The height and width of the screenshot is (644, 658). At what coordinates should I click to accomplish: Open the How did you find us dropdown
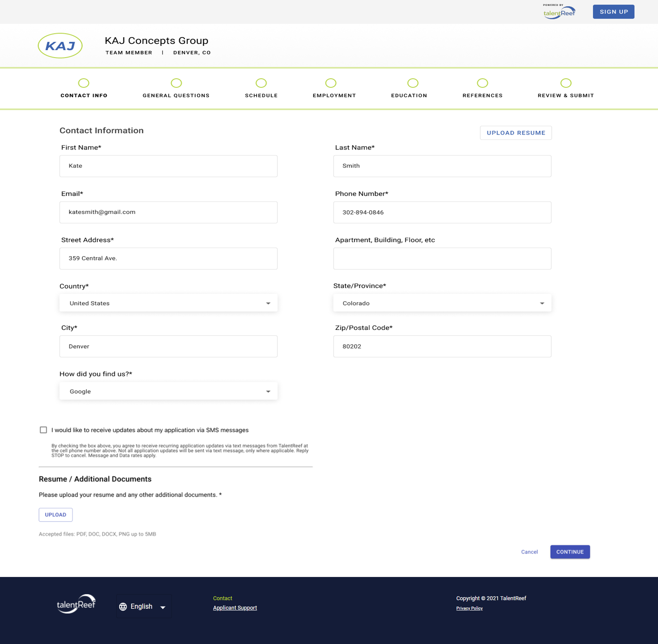tap(168, 392)
